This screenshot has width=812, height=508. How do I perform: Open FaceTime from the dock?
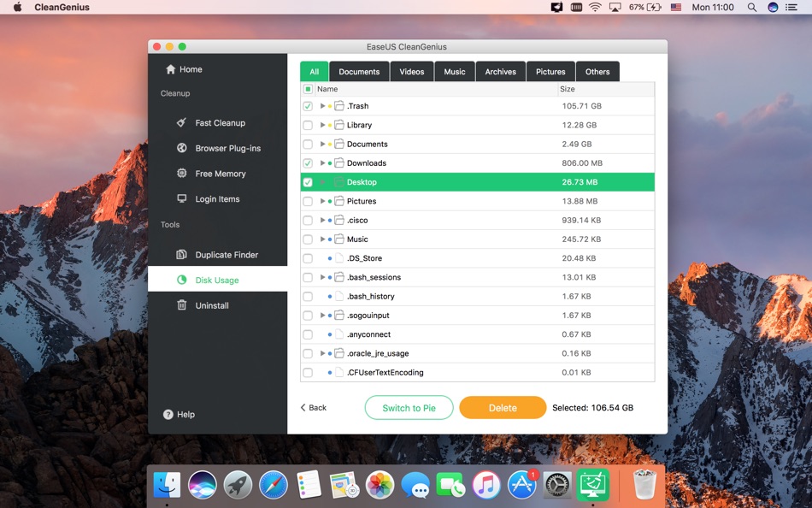coord(450,485)
